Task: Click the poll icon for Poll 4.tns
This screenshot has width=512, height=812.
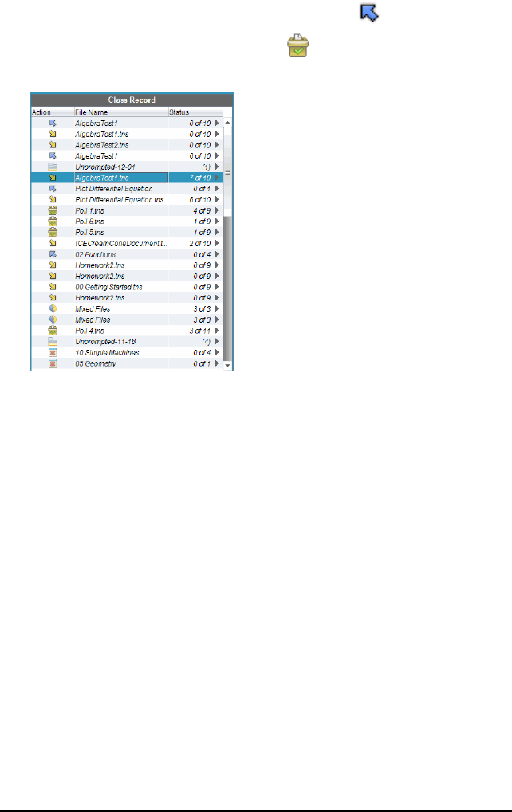Action: pyautogui.click(x=53, y=331)
